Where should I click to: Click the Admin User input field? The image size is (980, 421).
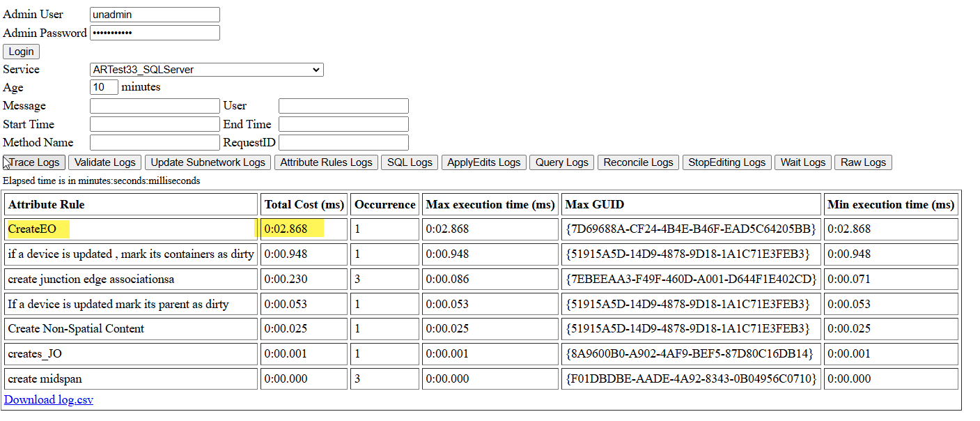[153, 14]
